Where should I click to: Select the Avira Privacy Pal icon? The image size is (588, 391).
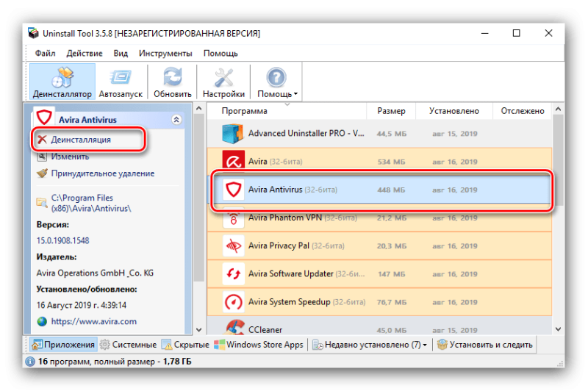tap(233, 246)
